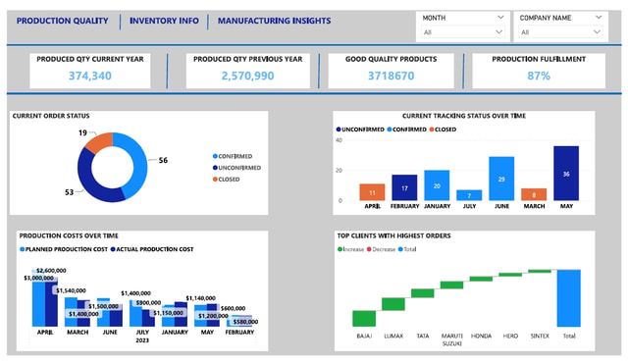Click the Unconfirmed donut segment labeled 53
This screenshot has width=628, height=364.
click(87, 179)
